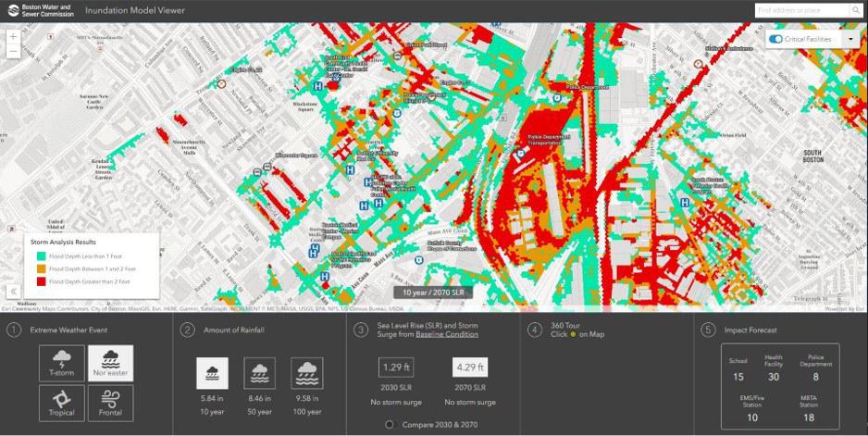Click the red flood depth legend swatch
This screenshot has width=868, height=436.
41,280
